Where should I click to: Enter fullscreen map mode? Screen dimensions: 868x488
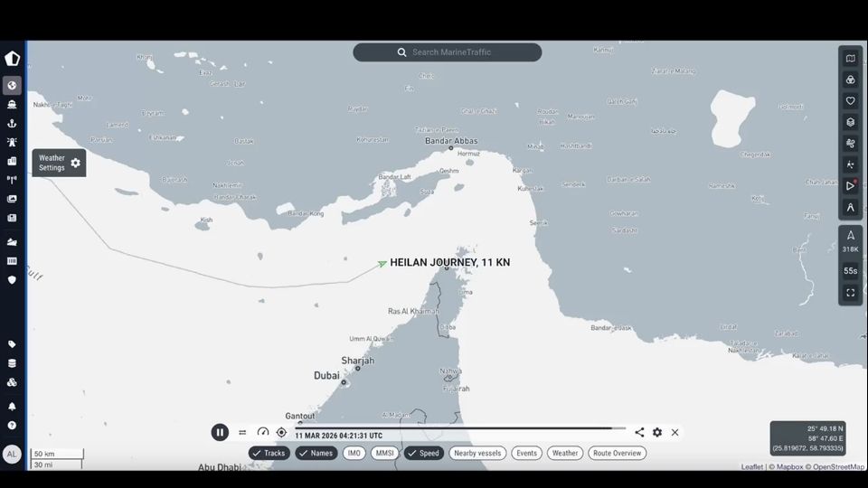tap(850, 293)
